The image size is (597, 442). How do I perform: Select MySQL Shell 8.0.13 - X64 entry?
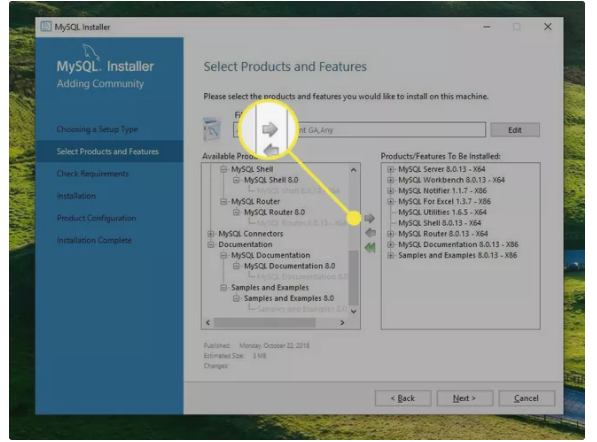click(440, 223)
